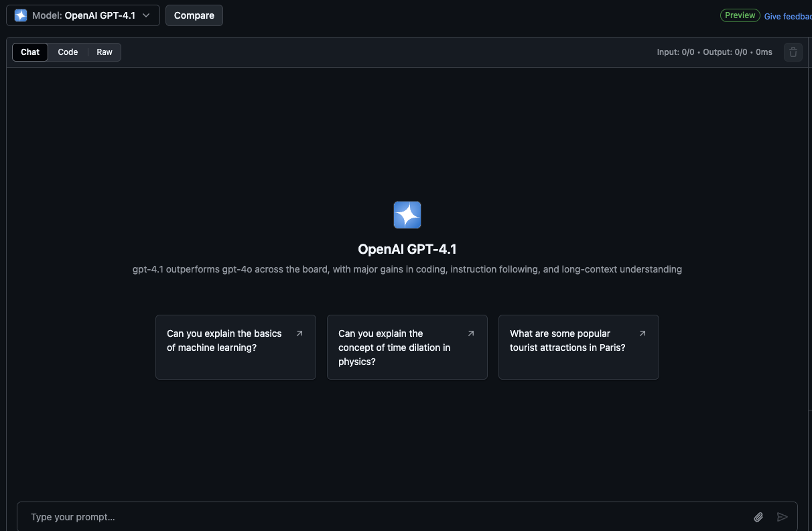Click the Preview badge
The image size is (812, 531).
pyautogui.click(x=740, y=15)
